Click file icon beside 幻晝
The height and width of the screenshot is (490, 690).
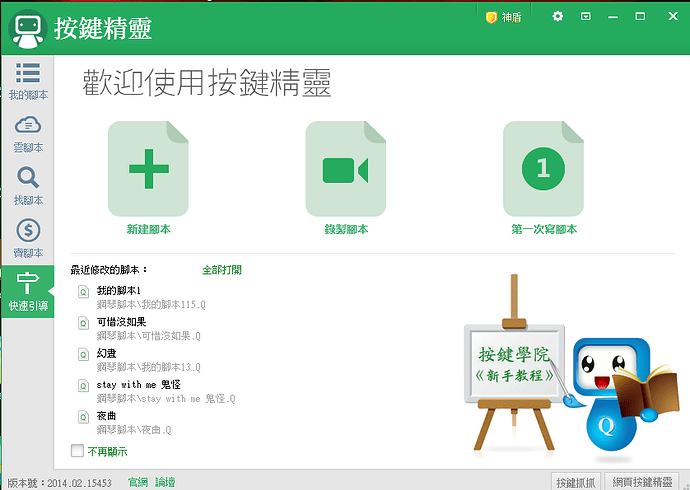pos(83,354)
